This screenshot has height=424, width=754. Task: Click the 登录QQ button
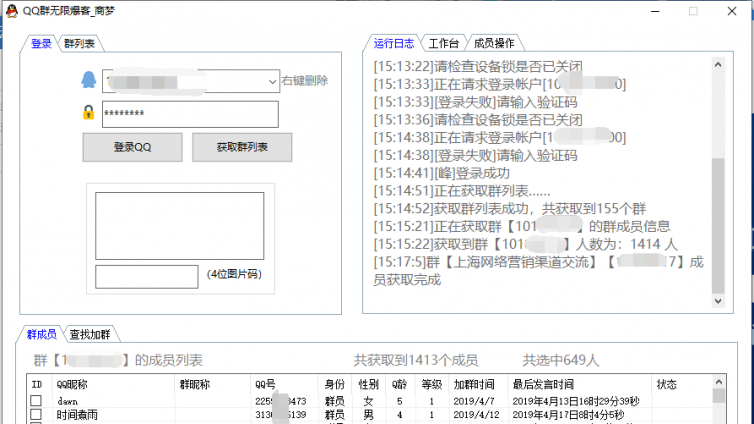click(132, 147)
